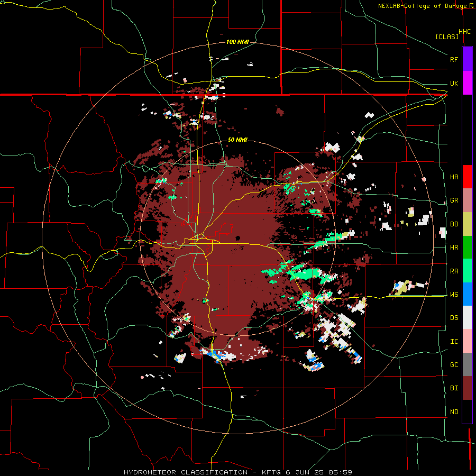Click the NEXLAB-College of DuPage credit

(425, 6)
